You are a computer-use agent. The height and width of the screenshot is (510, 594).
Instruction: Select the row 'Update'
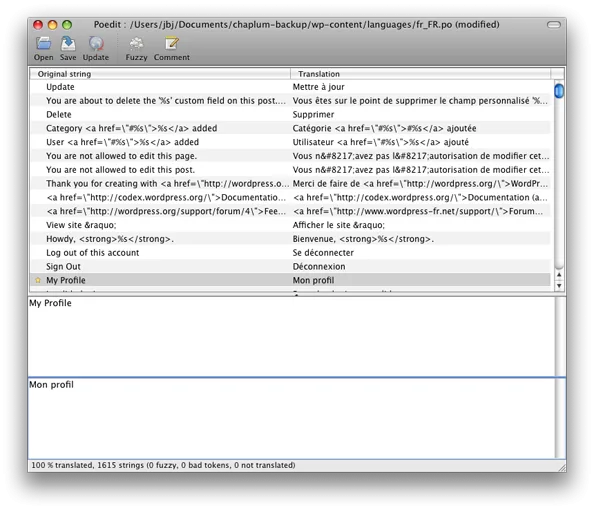pos(290,87)
